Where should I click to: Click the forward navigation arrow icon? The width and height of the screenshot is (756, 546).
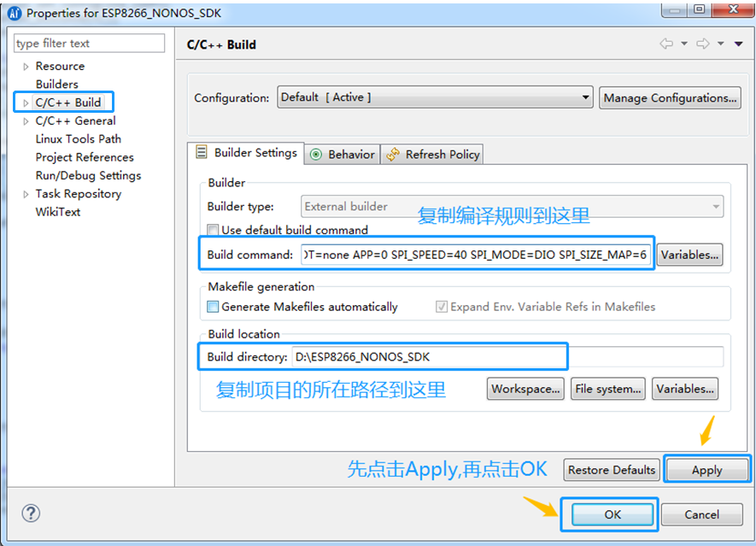703,44
